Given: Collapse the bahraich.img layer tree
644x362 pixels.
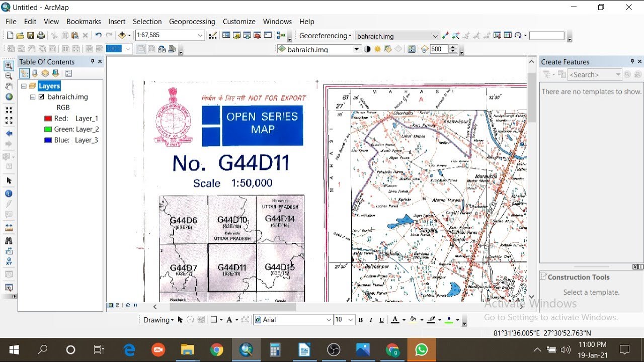Looking at the screenshot, I should click(33, 97).
